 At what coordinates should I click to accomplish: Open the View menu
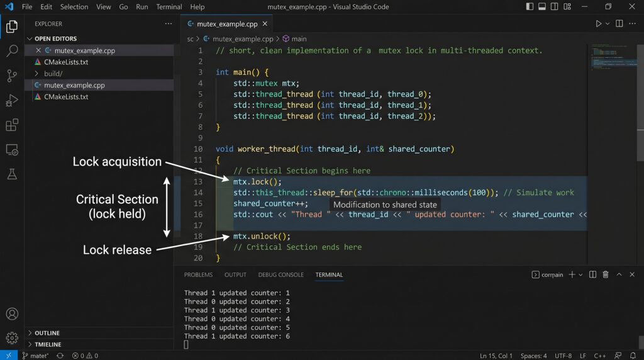[104, 6]
